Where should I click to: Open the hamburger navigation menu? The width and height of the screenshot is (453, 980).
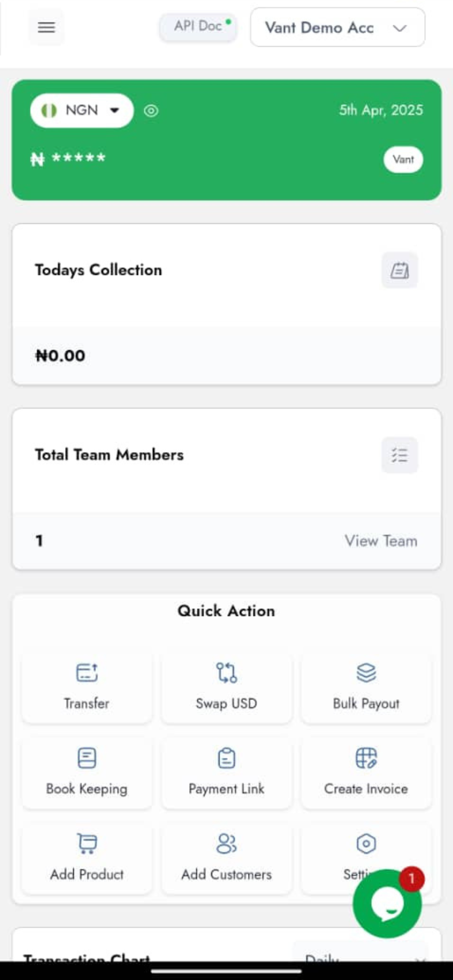(46, 27)
